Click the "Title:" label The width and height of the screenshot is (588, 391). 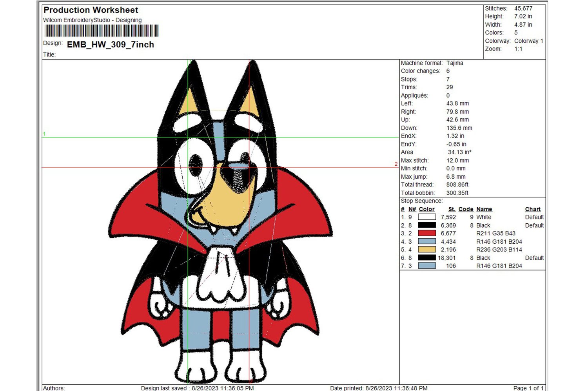[49, 55]
